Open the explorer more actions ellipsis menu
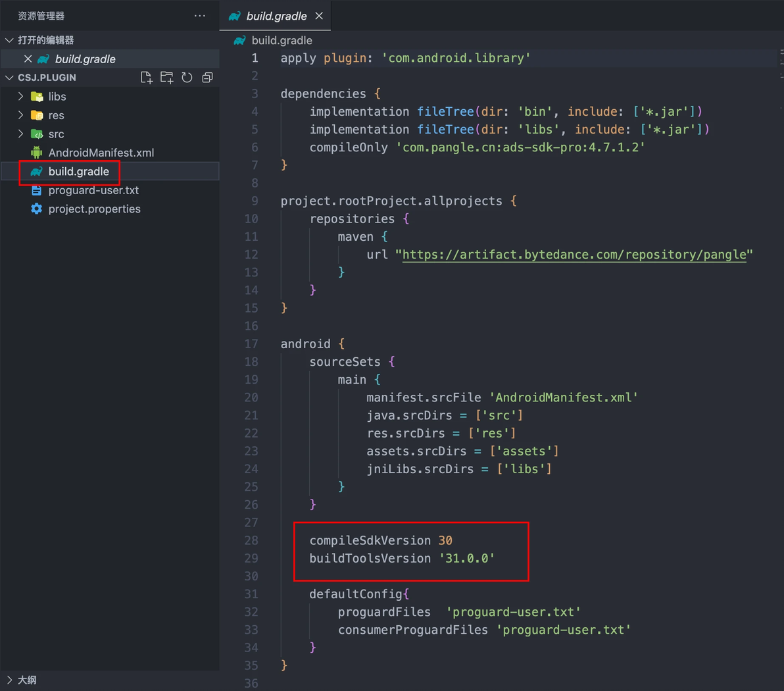The width and height of the screenshot is (784, 691). click(199, 16)
